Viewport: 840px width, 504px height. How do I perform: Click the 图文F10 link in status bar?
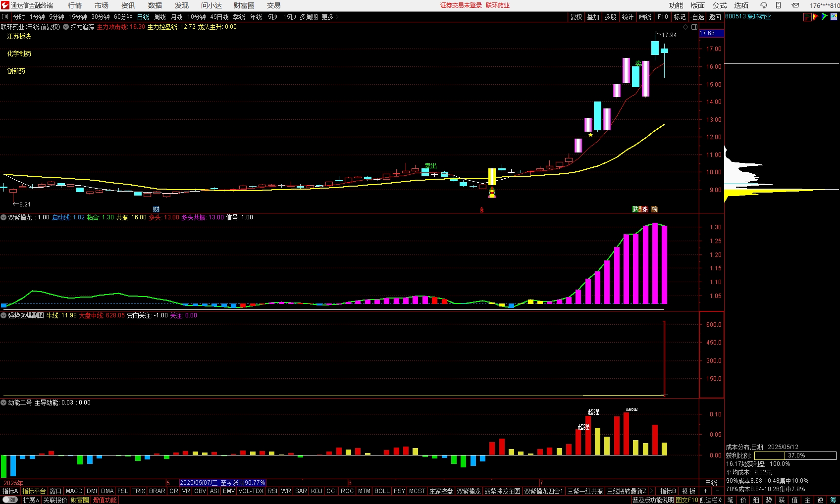687,500
